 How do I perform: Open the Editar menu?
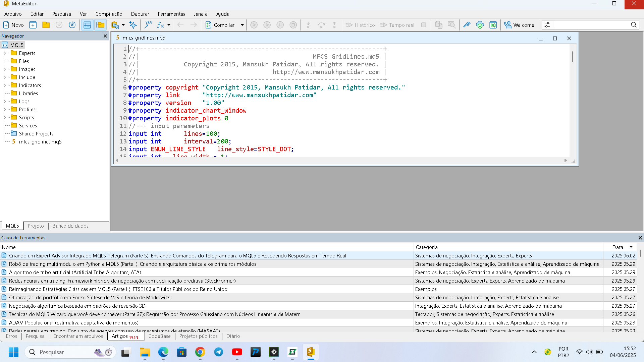tap(37, 14)
